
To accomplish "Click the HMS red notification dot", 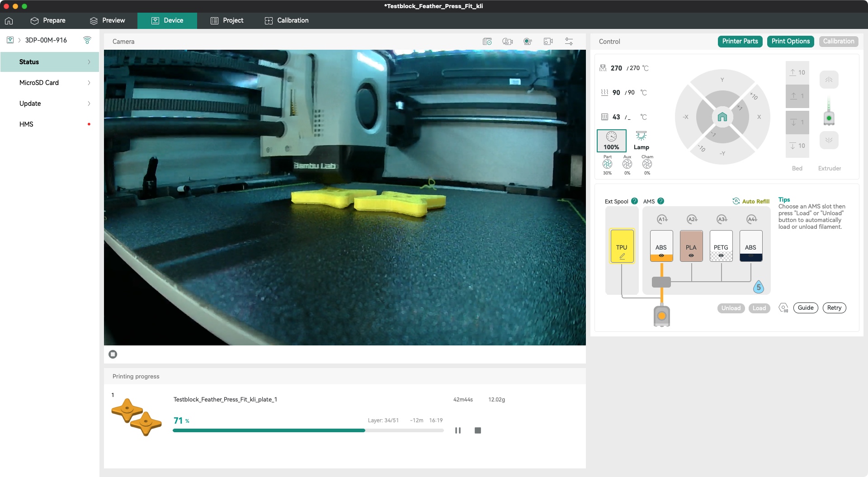I will [89, 124].
